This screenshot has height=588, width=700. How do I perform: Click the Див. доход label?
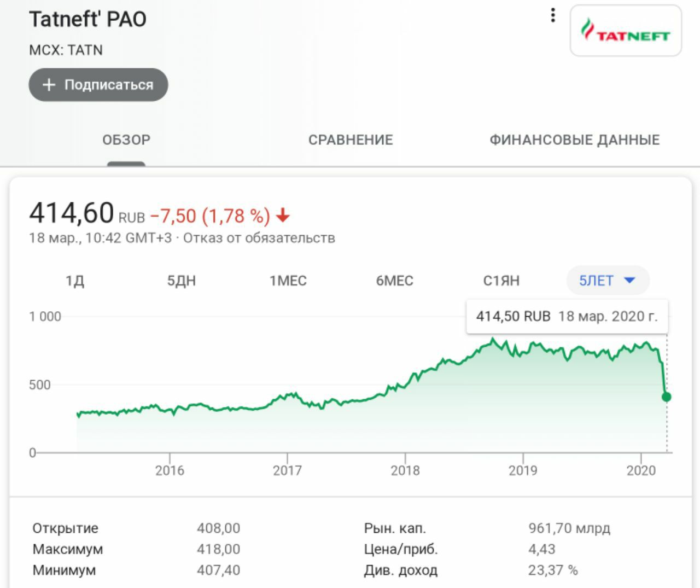coord(401,570)
